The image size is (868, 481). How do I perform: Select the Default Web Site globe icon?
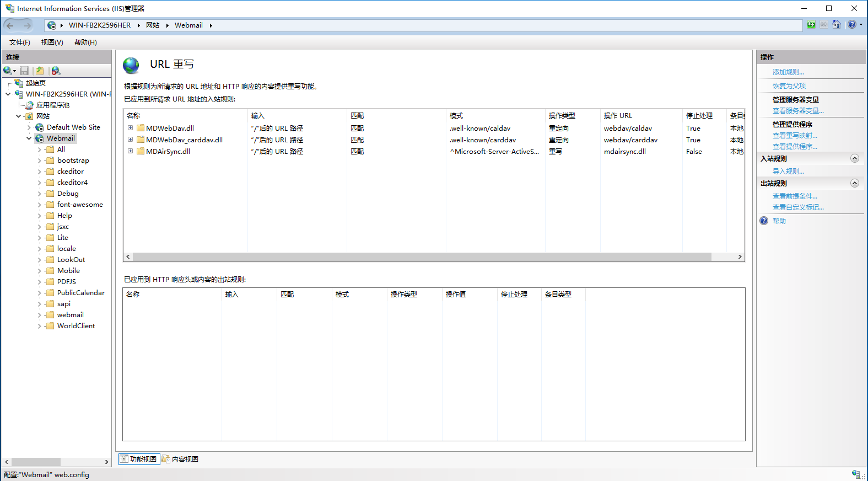tap(40, 127)
